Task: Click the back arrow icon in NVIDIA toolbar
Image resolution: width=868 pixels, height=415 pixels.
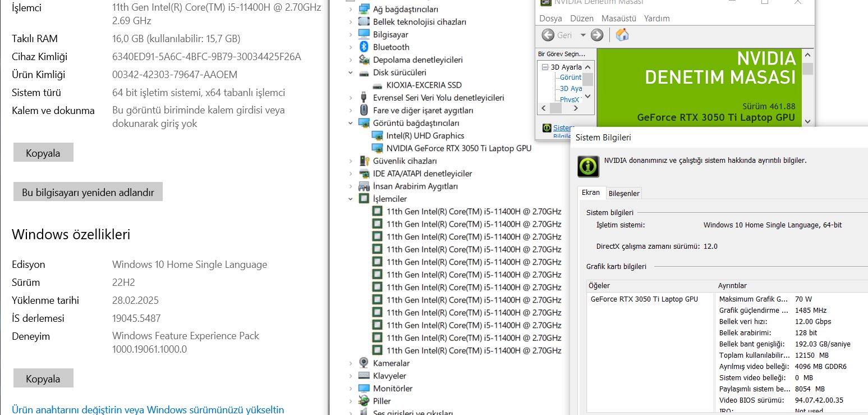Action: pos(548,35)
